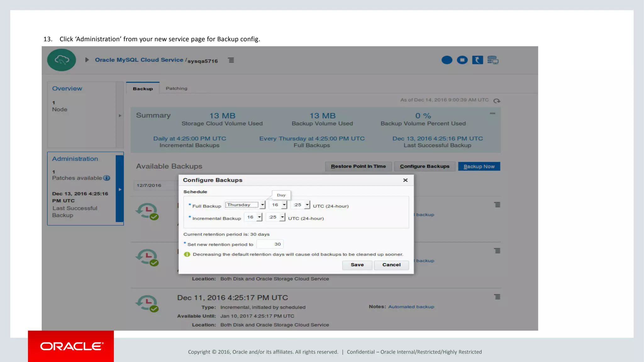Image resolution: width=644 pixels, height=362 pixels.
Task: Switch to the Patching tab
Action: [x=176, y=88]
